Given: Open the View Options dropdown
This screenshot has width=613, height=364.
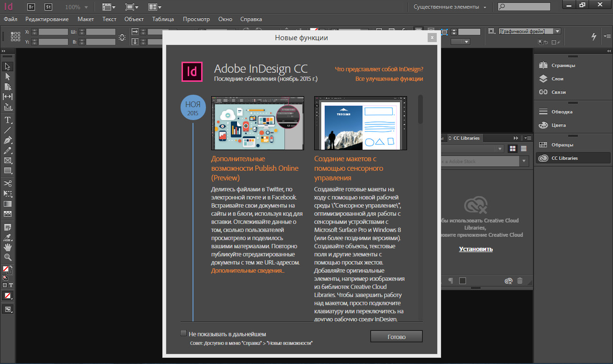Looking at the screenshot, I should click(x=109, y=7).
